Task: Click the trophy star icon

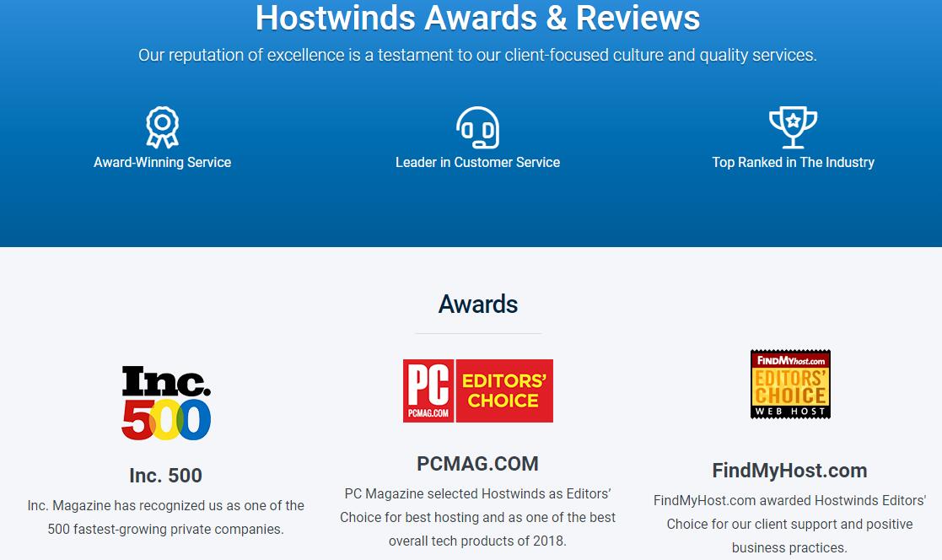Action: pos(793,127)
